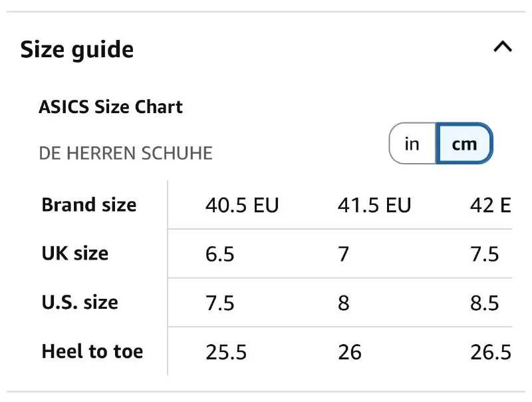
Task: Select the UK size row header
Action: coord(74,254)
